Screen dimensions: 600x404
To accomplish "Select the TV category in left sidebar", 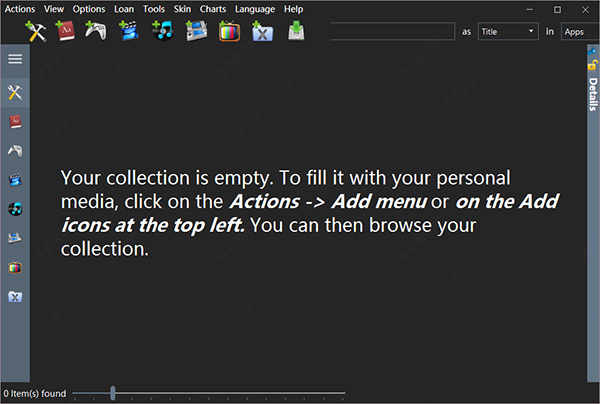I will [15, 267].
